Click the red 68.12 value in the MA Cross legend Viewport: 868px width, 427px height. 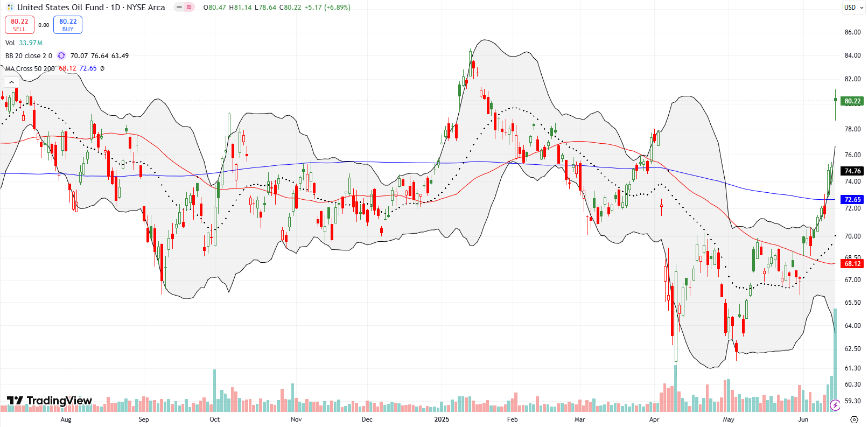click(67, 69)
